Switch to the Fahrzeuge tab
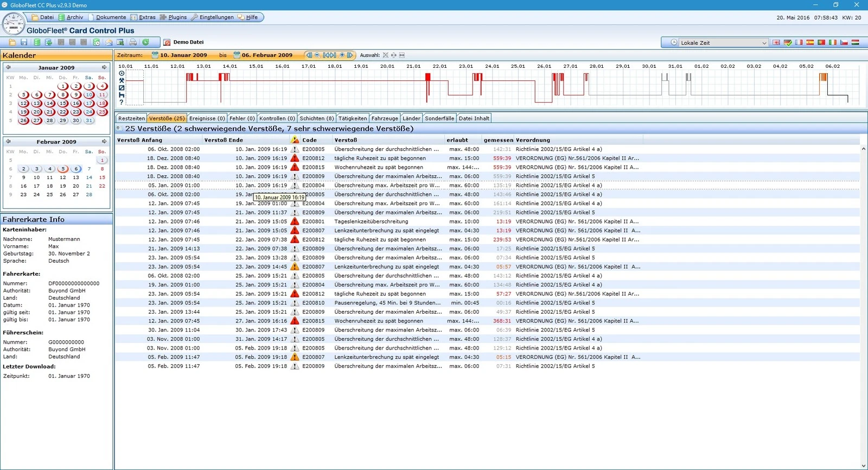 point(385,118)
